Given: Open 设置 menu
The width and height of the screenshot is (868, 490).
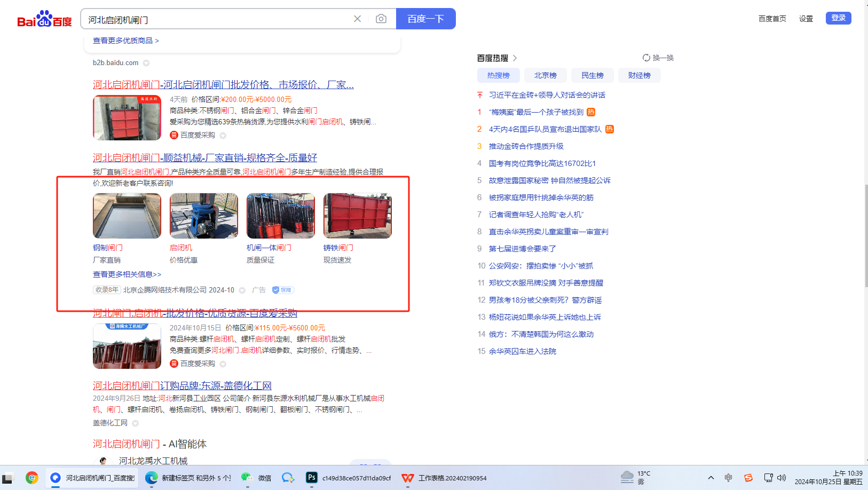Looking at the screenshot, I should (806, 19).
